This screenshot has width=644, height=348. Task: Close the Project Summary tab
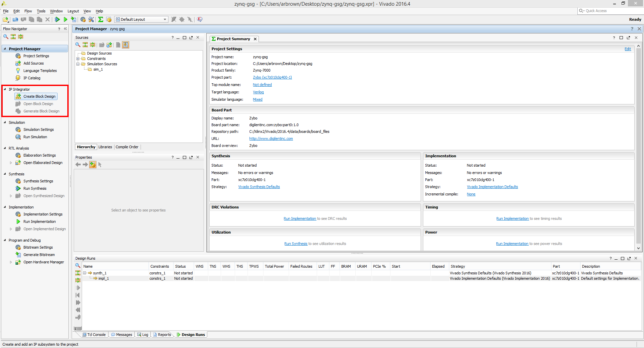(x=255, y=39)
